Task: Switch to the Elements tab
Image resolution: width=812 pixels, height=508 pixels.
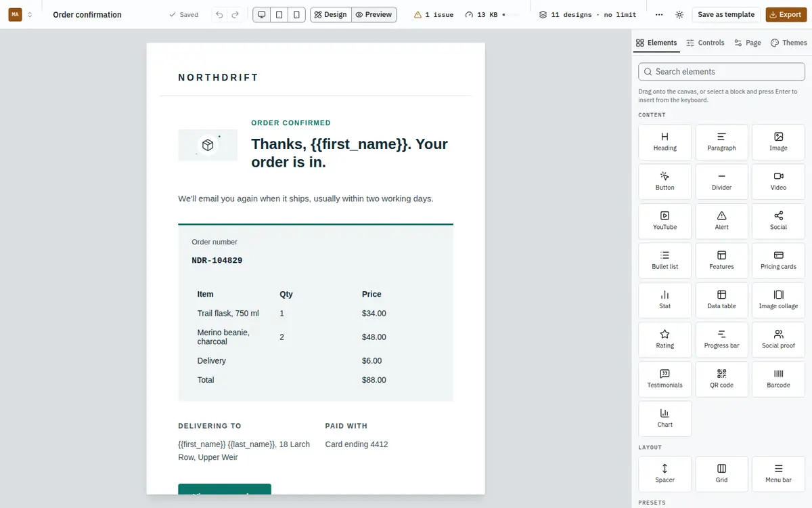Action: tap(656, 43)
